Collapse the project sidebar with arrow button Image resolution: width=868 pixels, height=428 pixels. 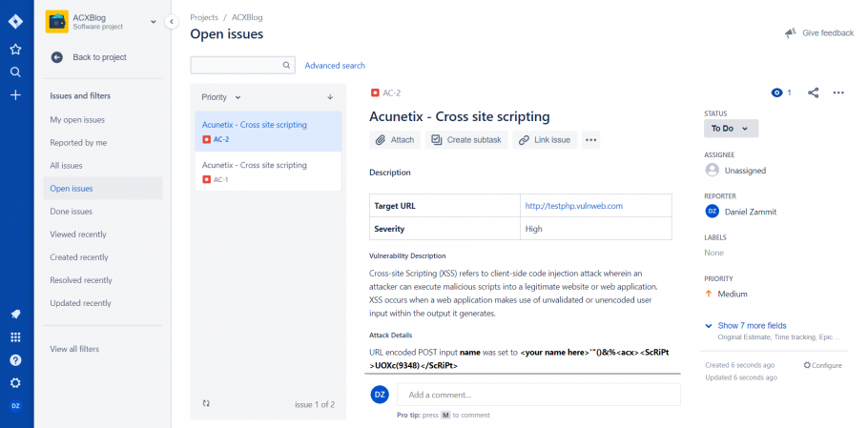tap(172, 22)
